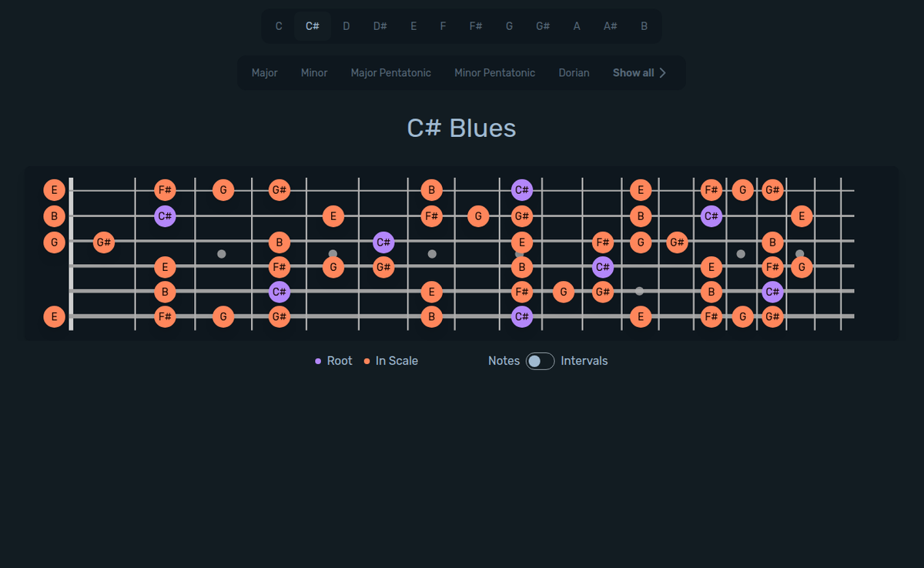The height and width of the screenshot is (568, 924).
Task: Click the fret inlay dot at the fifth fret
Action: (x=333, y=252)
